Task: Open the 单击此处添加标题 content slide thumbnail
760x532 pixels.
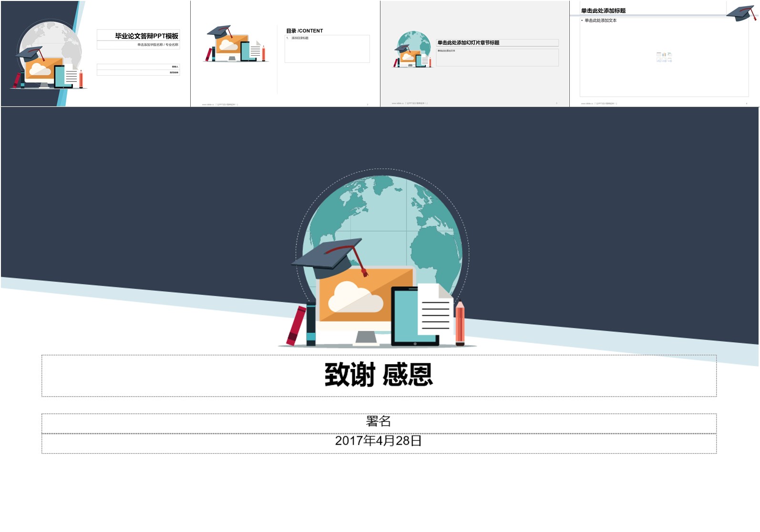Action: coord(664,53)
